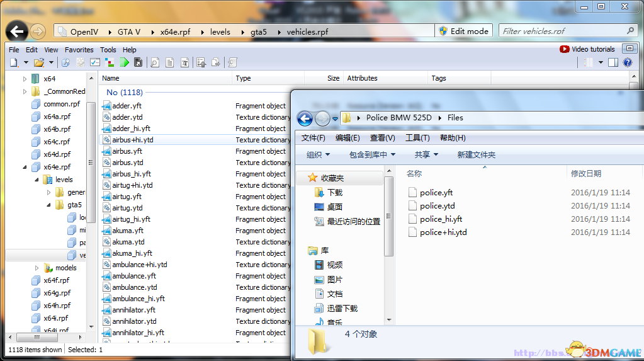Screen dimensions: 644x361
Task: Open the Favorites menu in OpenIV
Action: pos(79,50)
